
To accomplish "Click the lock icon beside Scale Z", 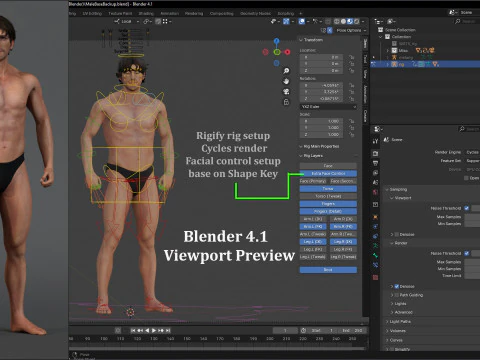I will (x=351, y=135).
